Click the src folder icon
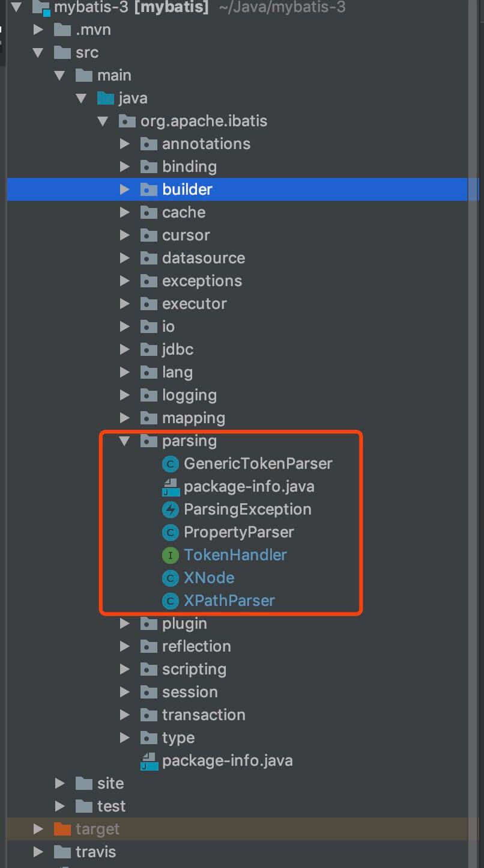The width and height of the screenshot is (484, 868). click(x=62, y=52)
